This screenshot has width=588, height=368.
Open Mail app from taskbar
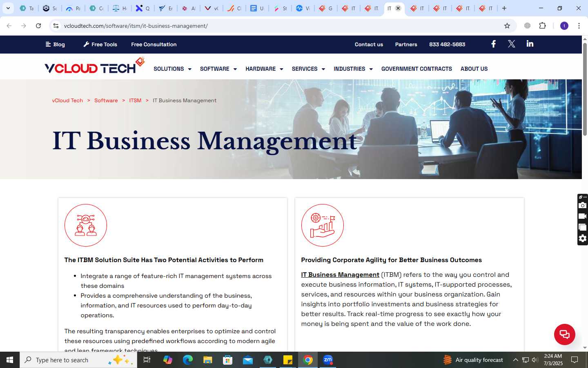point(248,360)
